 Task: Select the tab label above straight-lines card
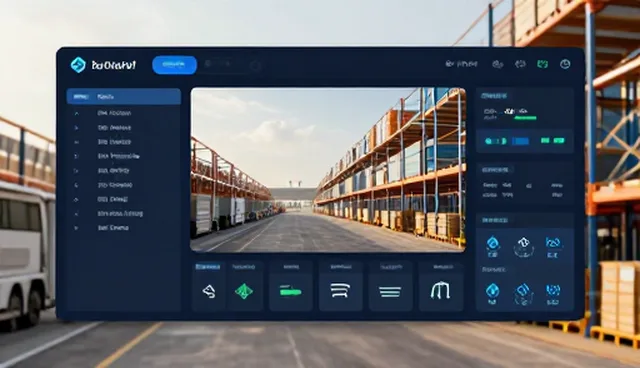pyautogui.click(x=391, y=267)
